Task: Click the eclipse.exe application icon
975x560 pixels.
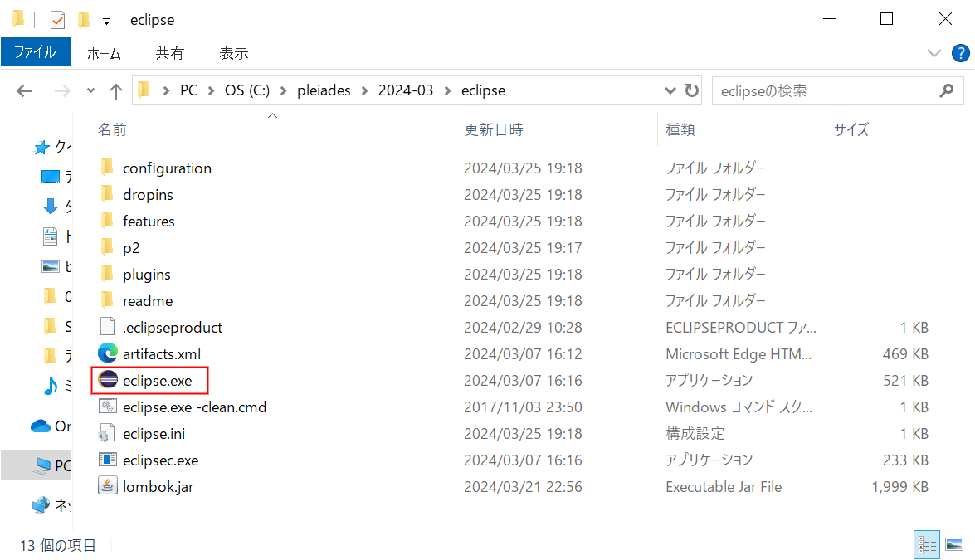Action: click(x=108, y=380)
